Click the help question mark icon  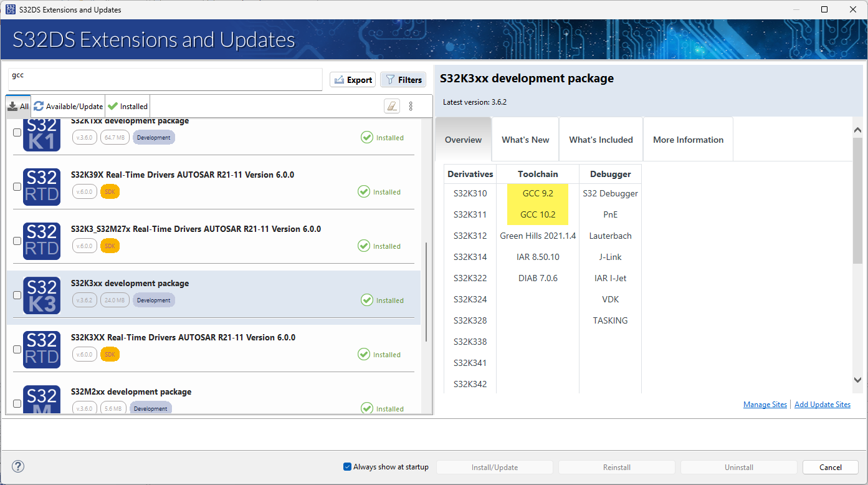pos(18,466)
